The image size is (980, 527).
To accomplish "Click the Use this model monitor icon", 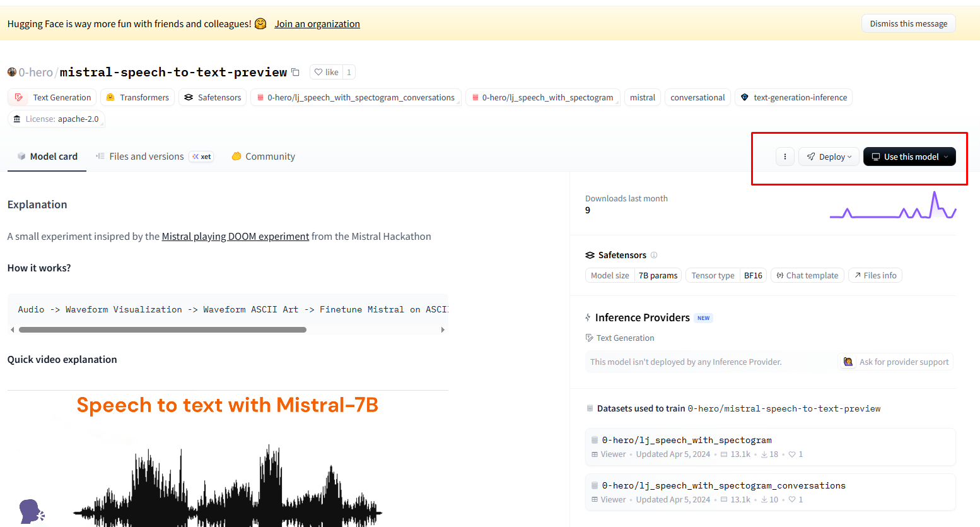I will point(876,157).
